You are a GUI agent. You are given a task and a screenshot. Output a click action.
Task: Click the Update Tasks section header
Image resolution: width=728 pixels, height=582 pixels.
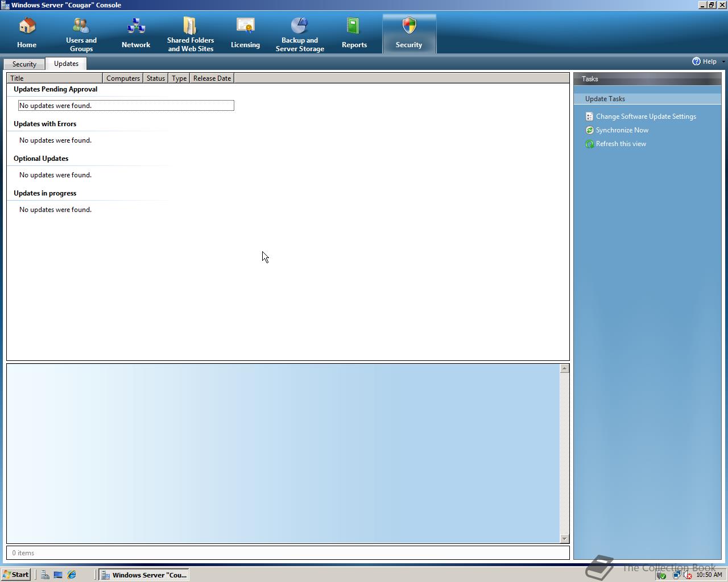pyautogui.click(x=647, y=99)
